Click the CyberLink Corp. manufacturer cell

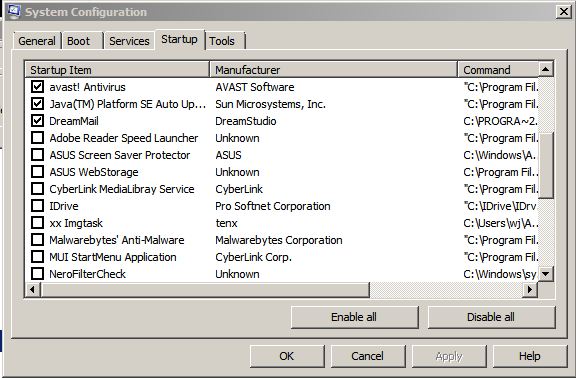point(253,257)
